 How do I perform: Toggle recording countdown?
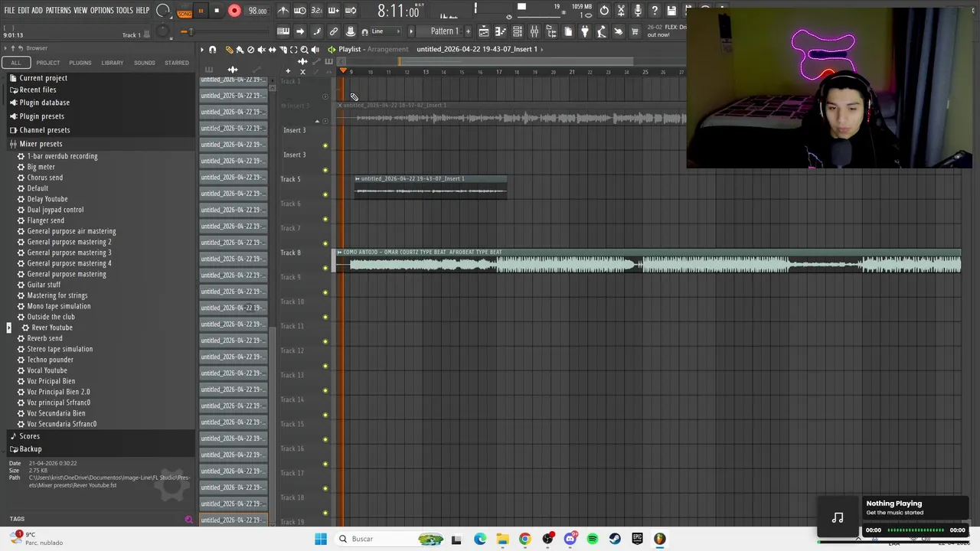coord(317,10)
